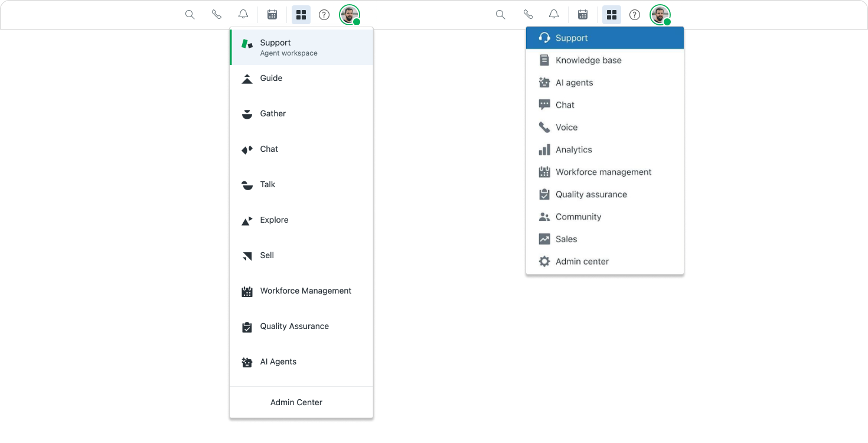Click the calendar icon in the right toolbar
This screenshot has width=868, height=443.
(583, 15)
